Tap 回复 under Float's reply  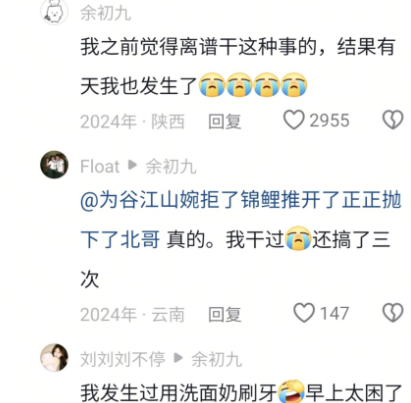[225, 314]
